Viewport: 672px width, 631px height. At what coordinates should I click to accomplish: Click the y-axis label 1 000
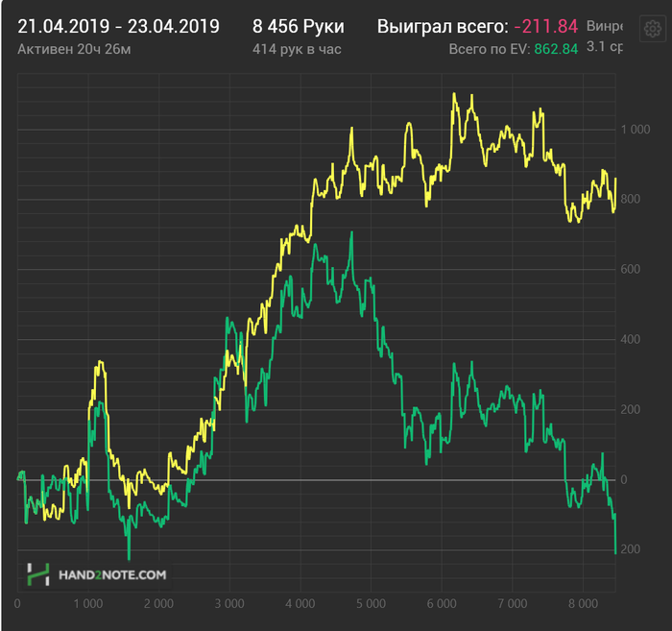636,130
